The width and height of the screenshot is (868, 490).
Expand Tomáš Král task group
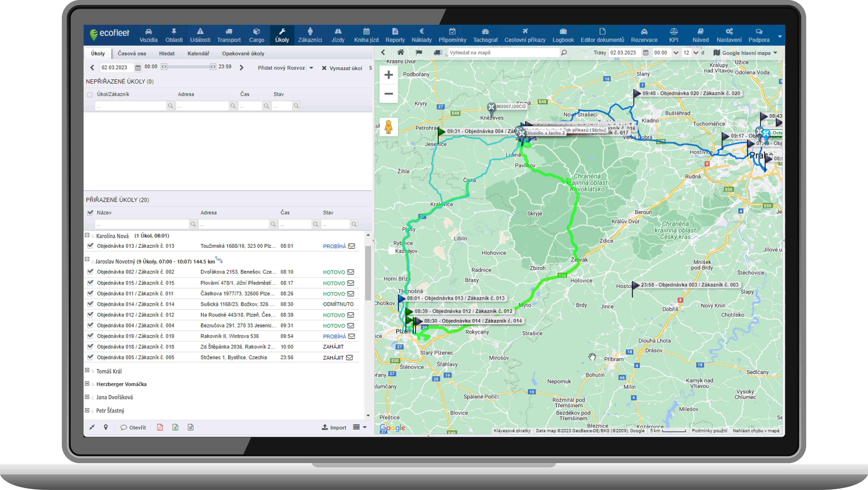[87, 370]
